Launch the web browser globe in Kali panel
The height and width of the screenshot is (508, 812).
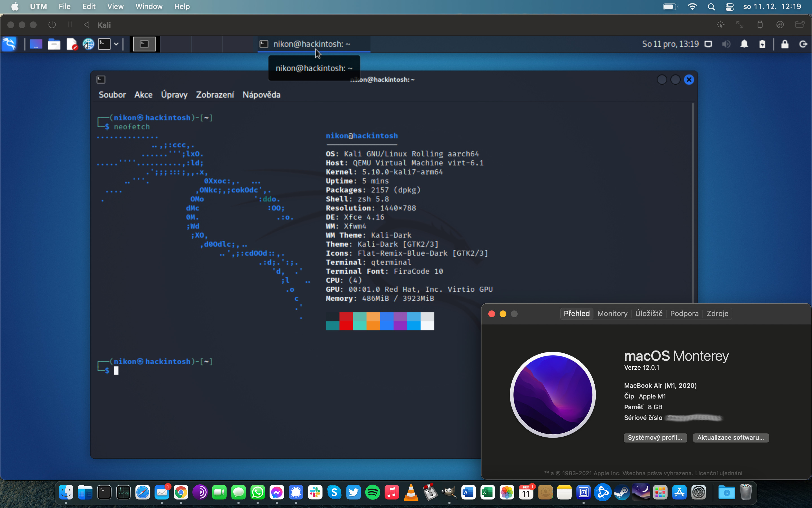(x=88, y=44)
